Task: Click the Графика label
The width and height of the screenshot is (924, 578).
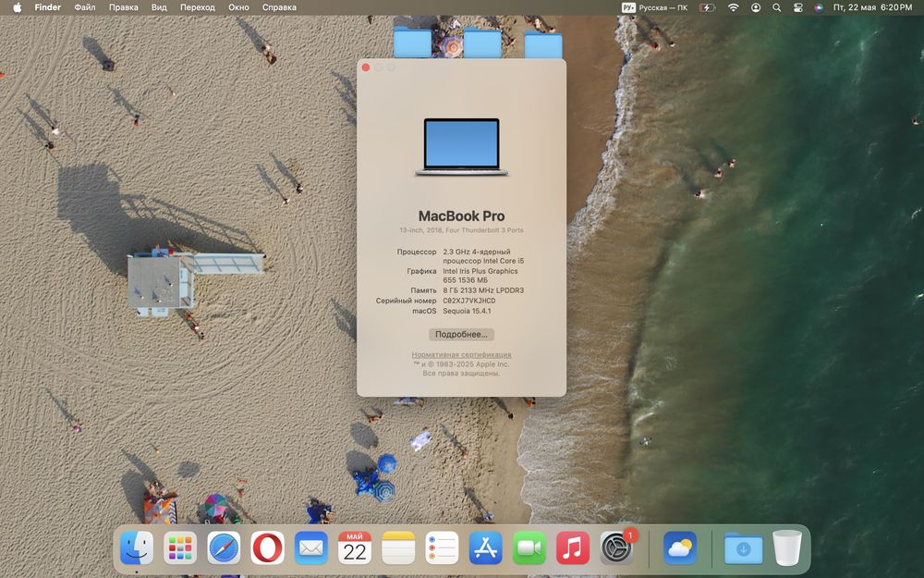Action: (421, 271)
